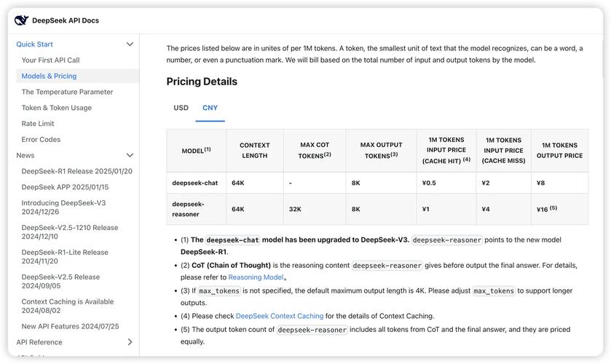Open the DeepSeek API Docs home title
Viewport: 611px width, 364px height.
(x=66, y=20)
